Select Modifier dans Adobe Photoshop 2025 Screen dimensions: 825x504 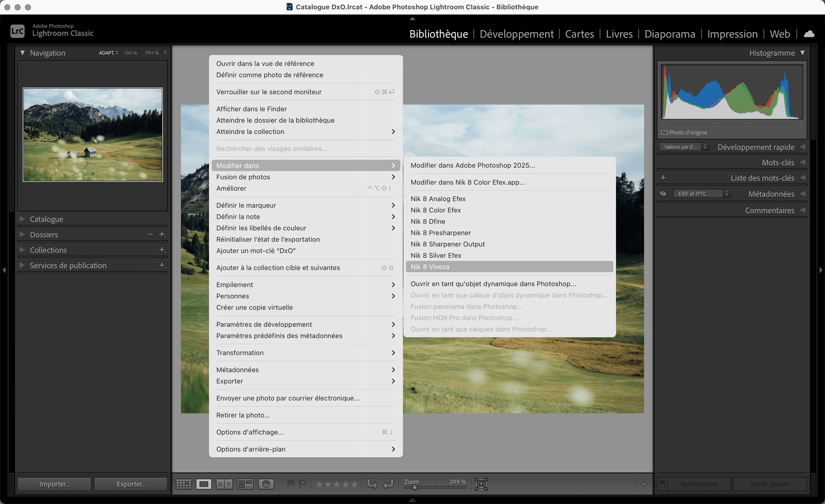tap(509, 165)
